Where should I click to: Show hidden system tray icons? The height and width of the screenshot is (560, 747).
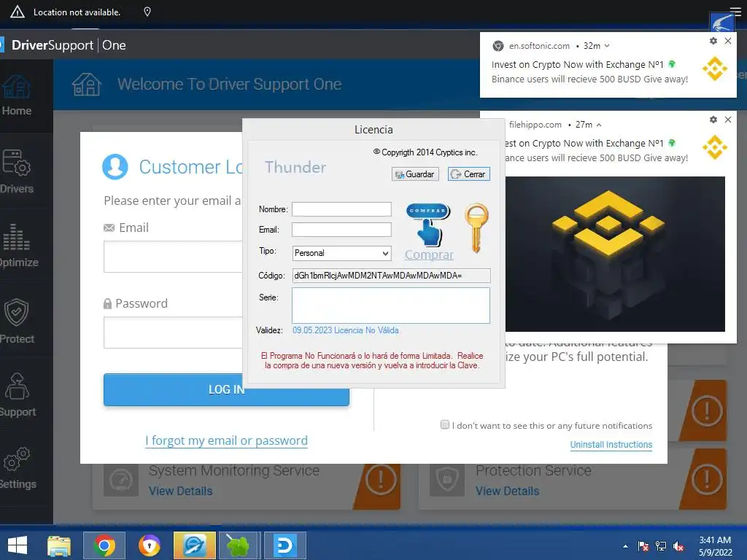625,546
